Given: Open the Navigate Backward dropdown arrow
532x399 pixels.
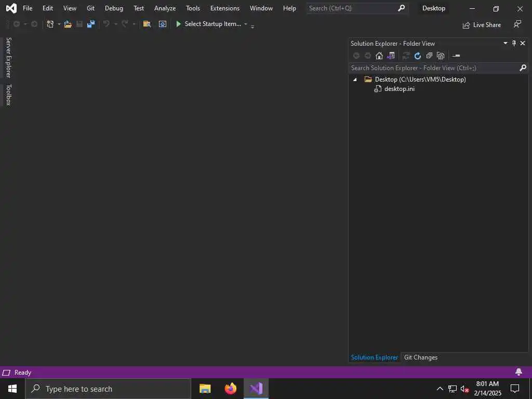Looking at the screenshot, I should pos(25,24).
